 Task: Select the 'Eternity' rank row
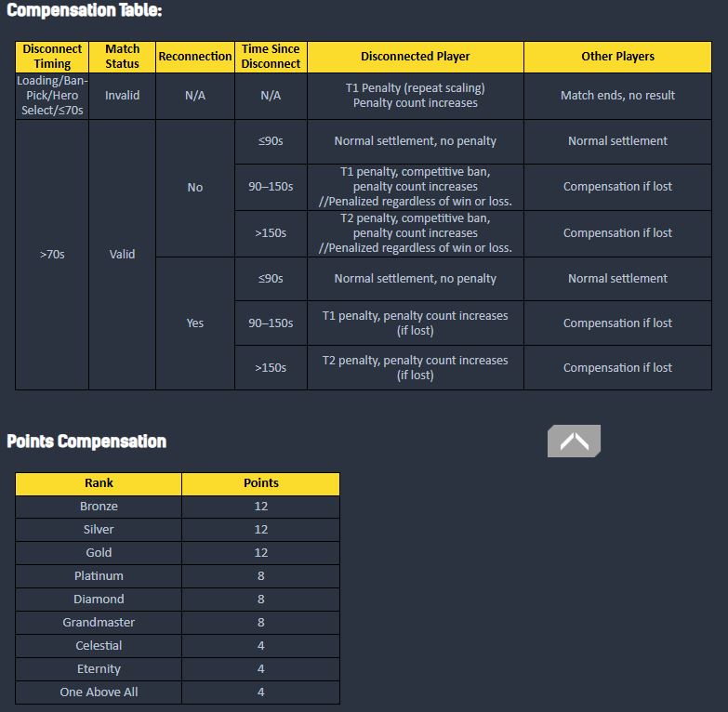(178, 669)
